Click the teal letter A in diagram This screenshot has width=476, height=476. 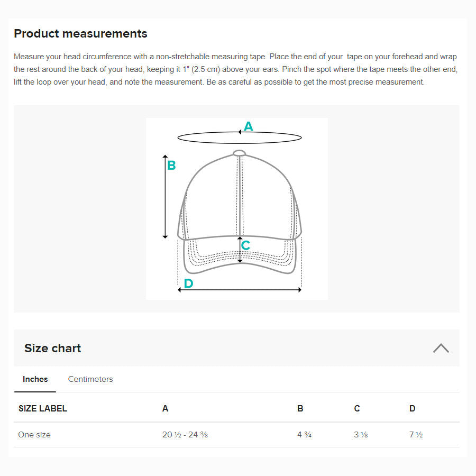click(x=248, y=127)
